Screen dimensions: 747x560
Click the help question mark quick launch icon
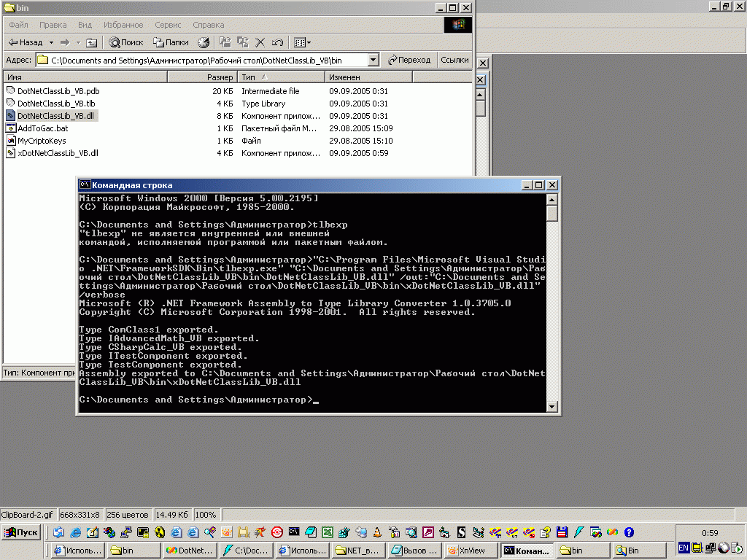(629, 532)
